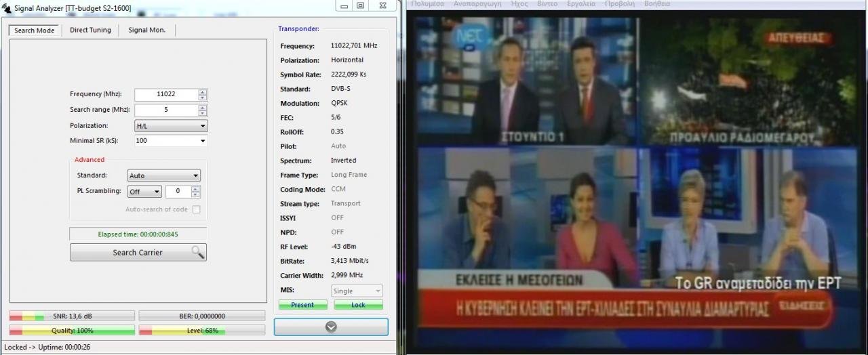Click the Spectrum Inverted value
This screenshot has width=868, height=355.
click(x=343, y=161)
